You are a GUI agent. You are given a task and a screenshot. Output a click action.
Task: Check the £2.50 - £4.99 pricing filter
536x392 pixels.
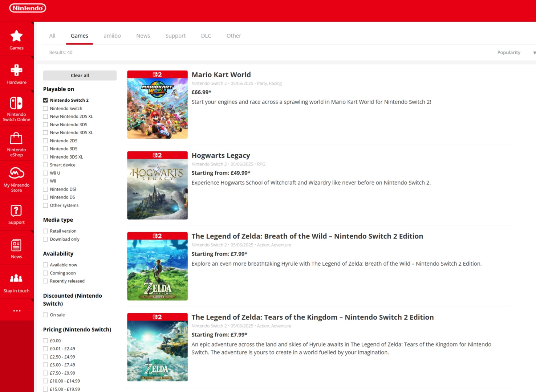click(x=45, y=357)
